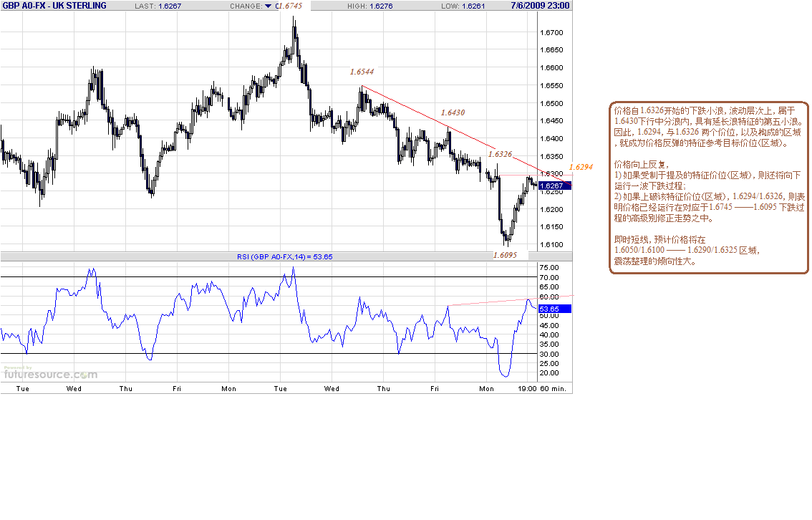Select the LOW: 1.6261 header value
Viewport: 812px width, 520px height.
[463, 6]
